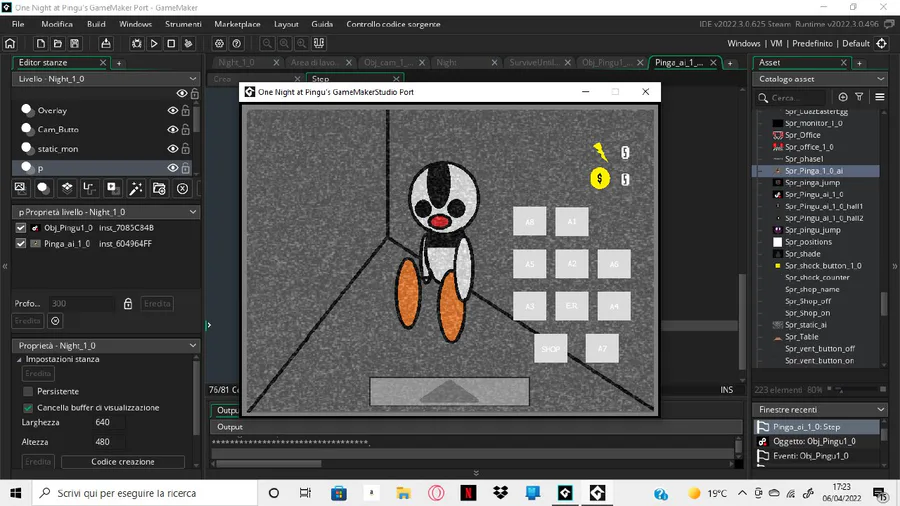This screenshot has width=900, height=506.
Task: Open the GameMaker start page home icon
Action: [10, 44]
